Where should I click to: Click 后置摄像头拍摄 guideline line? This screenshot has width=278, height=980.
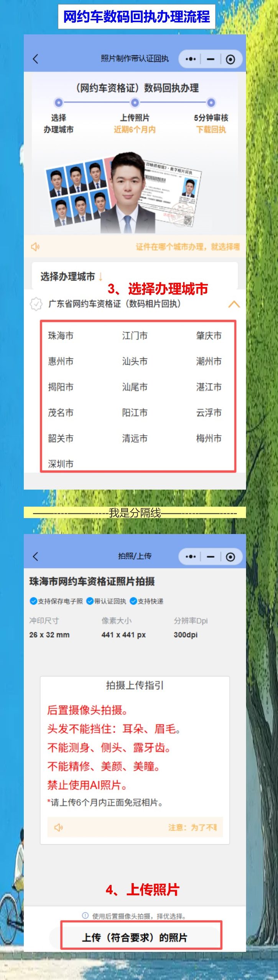pos(87,710)
